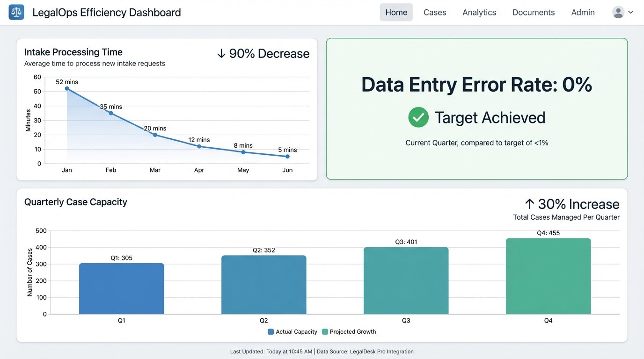Select the green Projected Growth legend icon
The width and height of the screenshot is (644, 359).
coord(324,331)
